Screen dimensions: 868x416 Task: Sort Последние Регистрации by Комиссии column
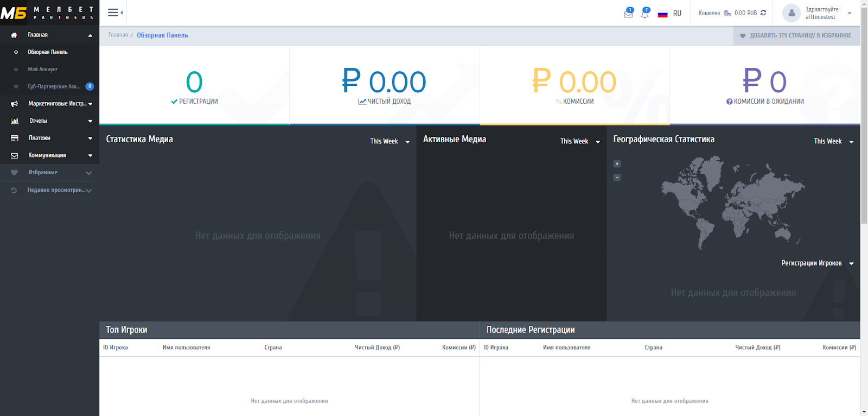coord(839,348)
